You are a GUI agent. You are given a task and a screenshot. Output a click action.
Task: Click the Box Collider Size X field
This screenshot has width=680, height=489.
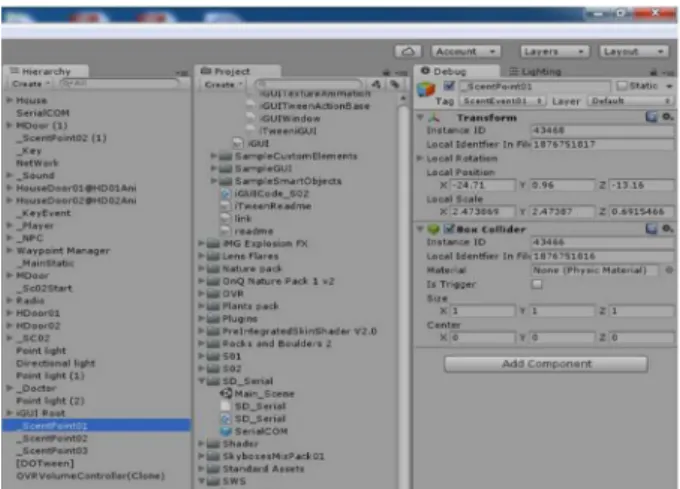tap(483, 311)
